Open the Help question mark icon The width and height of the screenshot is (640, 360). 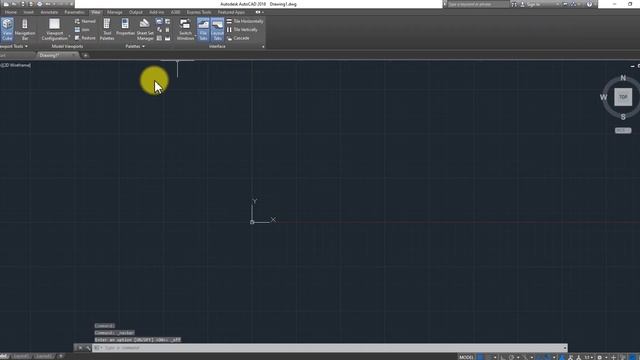point(589,4)
